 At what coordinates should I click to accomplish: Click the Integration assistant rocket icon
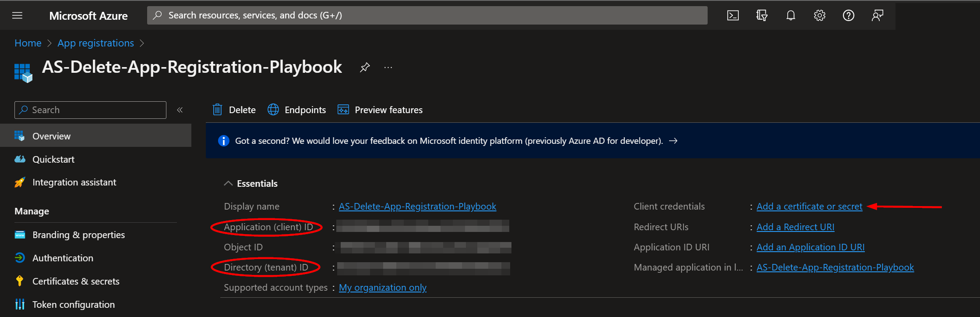(20, 182)
